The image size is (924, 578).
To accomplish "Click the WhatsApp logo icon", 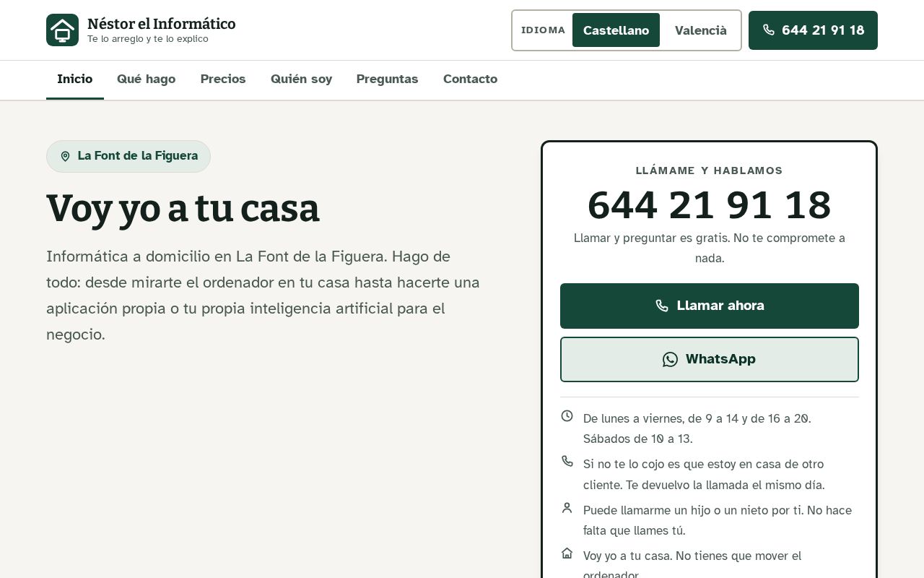I will [x=671, y=359].
